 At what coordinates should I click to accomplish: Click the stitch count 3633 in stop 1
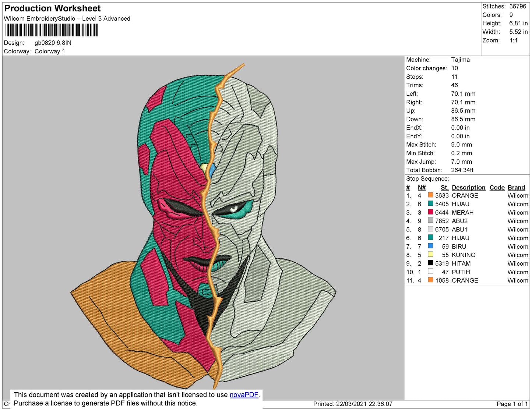pyautogui.click(x=442, y=195)
